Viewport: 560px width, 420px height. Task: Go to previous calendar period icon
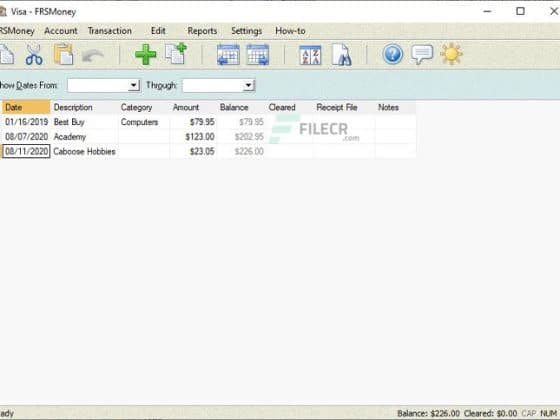click(228, 55)
